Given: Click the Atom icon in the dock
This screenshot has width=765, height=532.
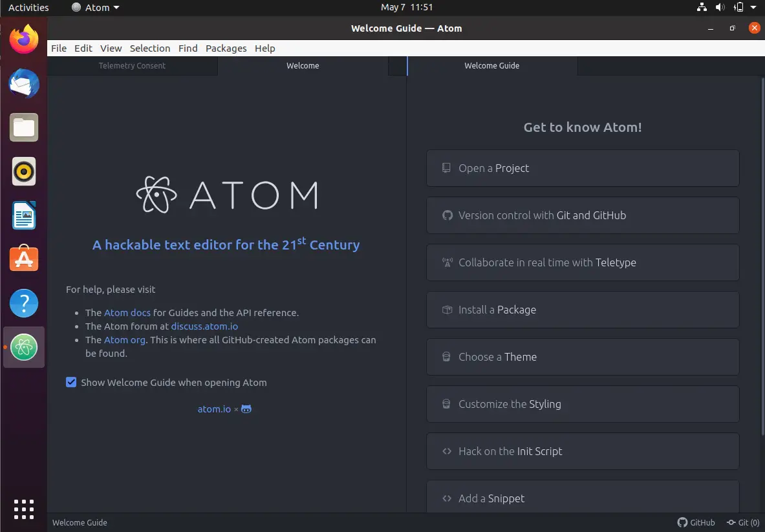Looking at the screenshot, I should point(23,347).
